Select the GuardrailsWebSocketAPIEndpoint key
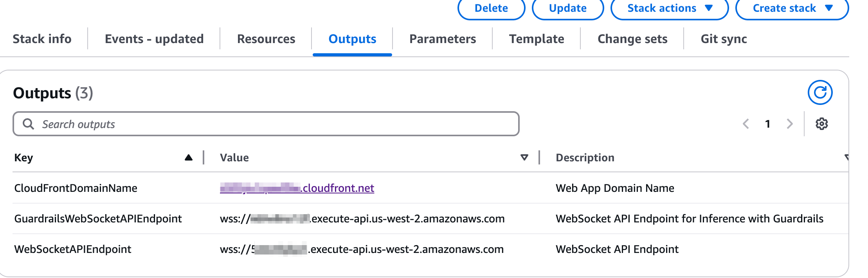This screenshot has width=868, height=278. pyautogui.click(x=98, y=218)
